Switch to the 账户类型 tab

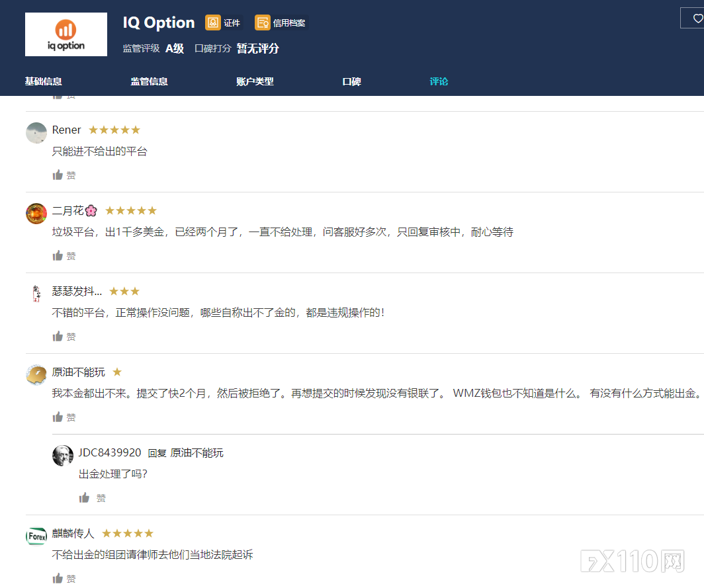tap(255, 81)
